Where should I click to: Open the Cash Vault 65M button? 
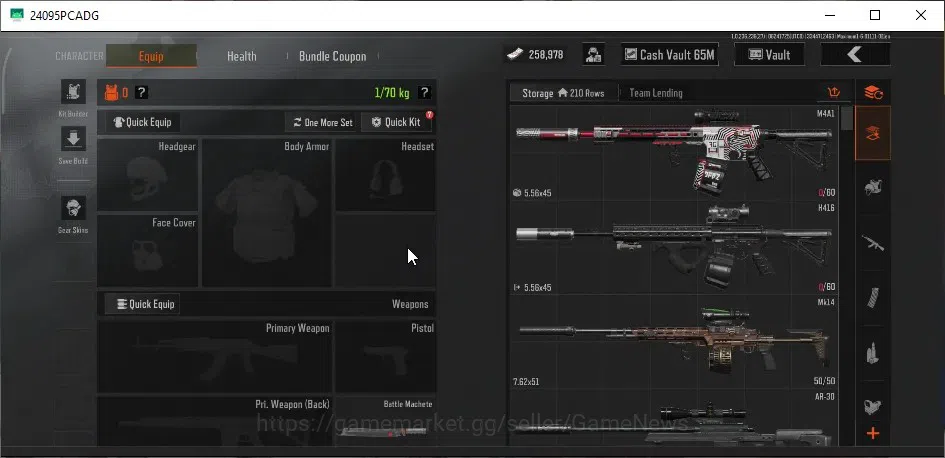(x=670, y=55)
